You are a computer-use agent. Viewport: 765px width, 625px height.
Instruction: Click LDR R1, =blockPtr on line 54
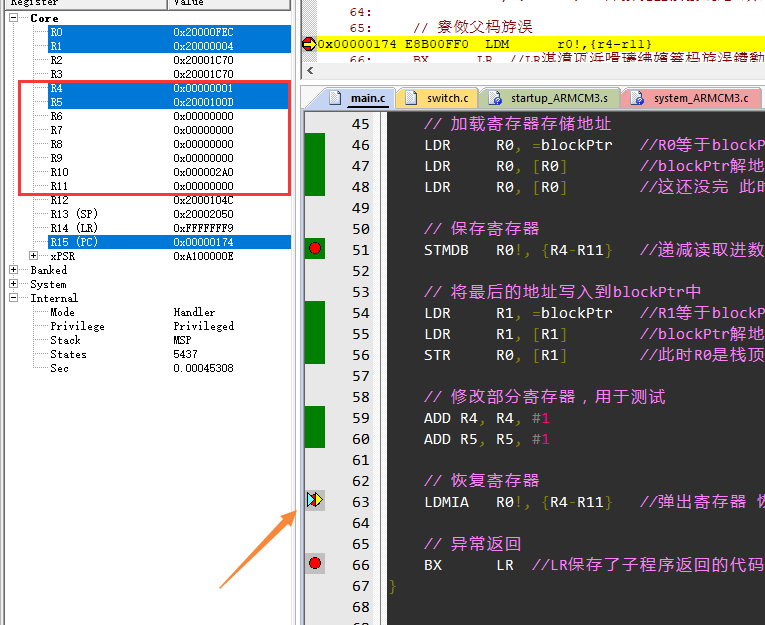pos(518,313)
